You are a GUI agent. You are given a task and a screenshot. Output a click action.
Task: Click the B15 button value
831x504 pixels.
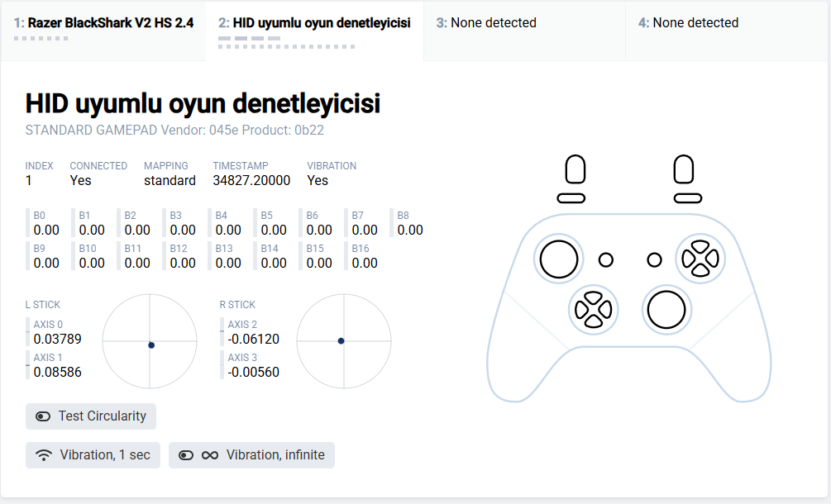[x=319, y=263]
